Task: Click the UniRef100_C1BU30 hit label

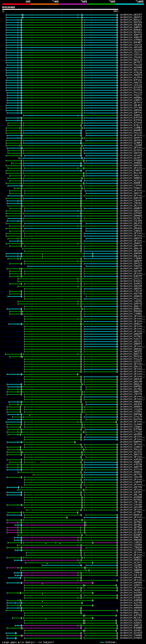Action: point(131,543)
